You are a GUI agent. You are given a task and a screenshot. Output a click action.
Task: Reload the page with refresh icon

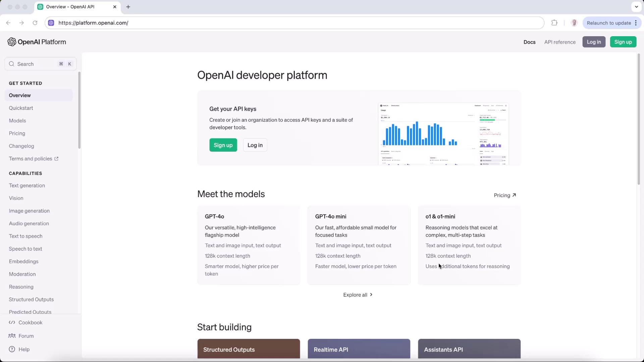[35, 23]
